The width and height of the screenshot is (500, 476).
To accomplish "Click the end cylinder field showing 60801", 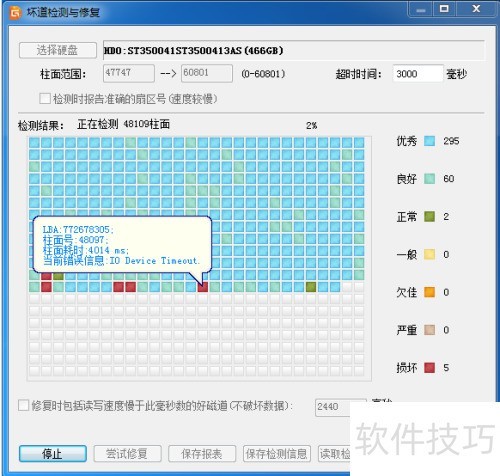I will (x=207, y=73).
